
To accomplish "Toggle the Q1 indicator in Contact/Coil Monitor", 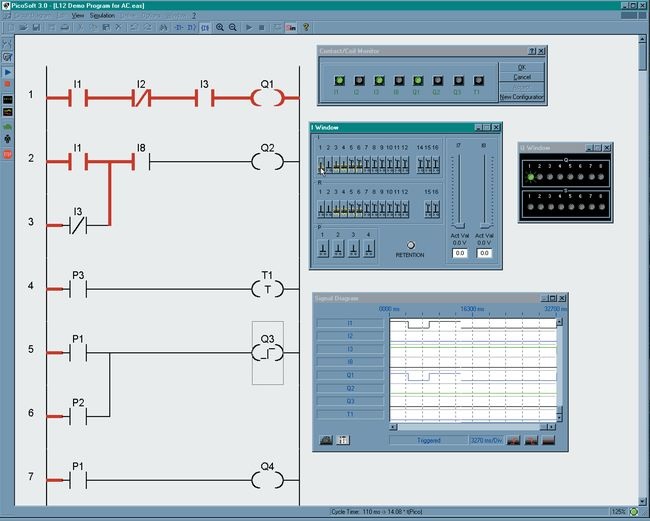I will 416,80.
